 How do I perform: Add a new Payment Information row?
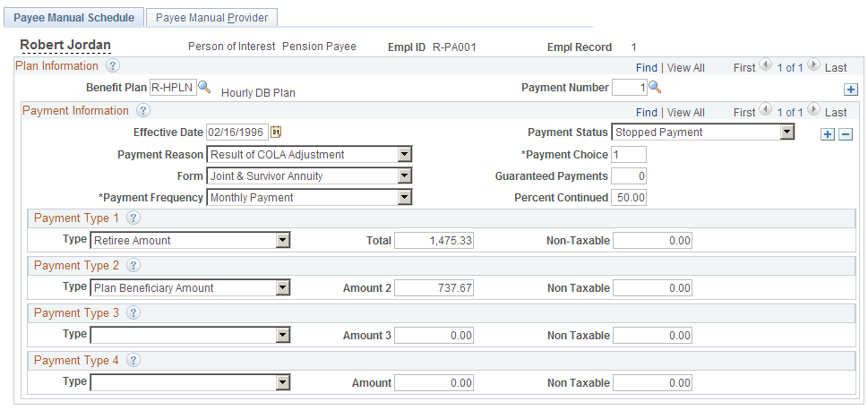[828, 134]
